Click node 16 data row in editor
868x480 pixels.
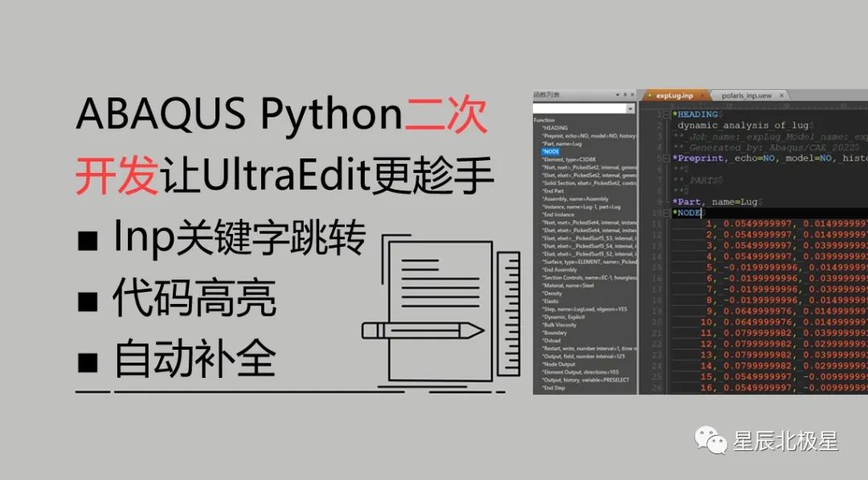click(x=784, y=388)
